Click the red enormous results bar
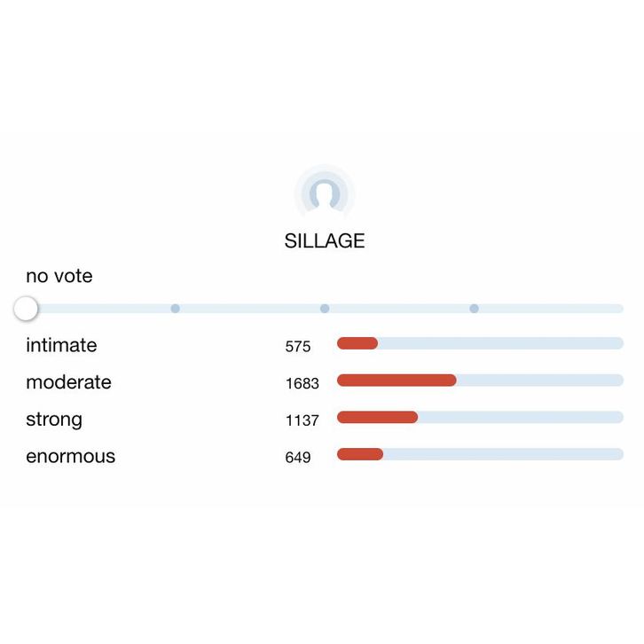 point(360,454)
